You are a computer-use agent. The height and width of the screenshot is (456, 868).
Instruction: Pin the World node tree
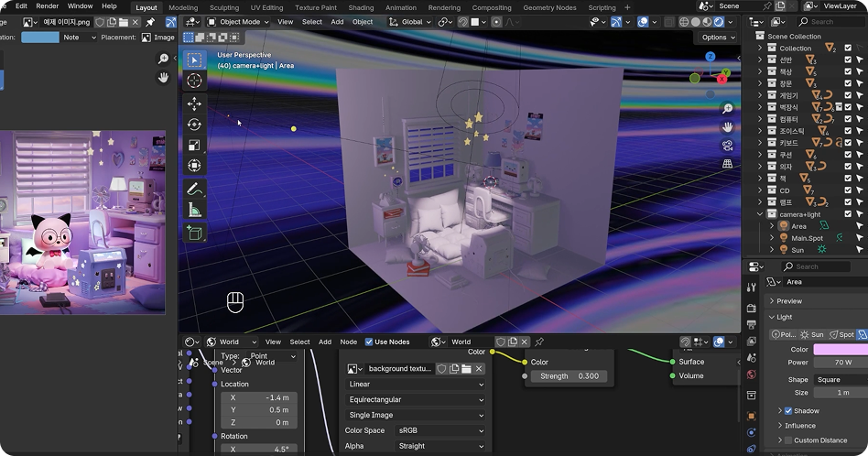539,342
